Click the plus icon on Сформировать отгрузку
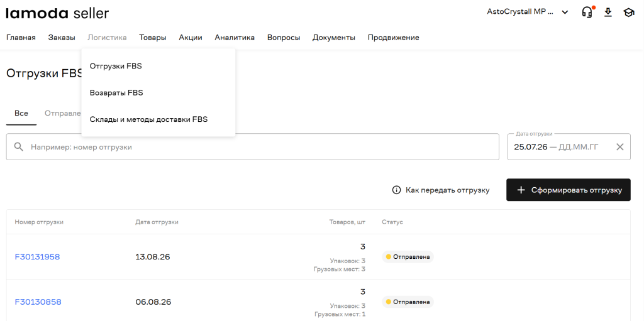Image resolution: width=644 pixels, height=321 pixels. [x=521, y=190]
